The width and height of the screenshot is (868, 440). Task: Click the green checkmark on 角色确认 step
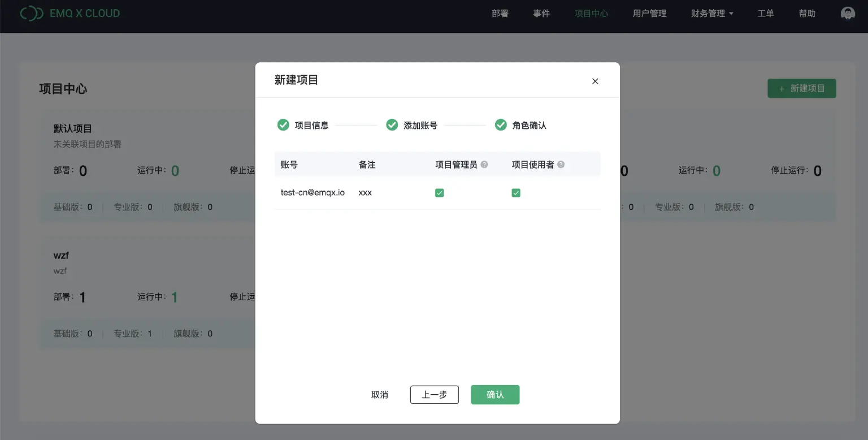[501, 125]
